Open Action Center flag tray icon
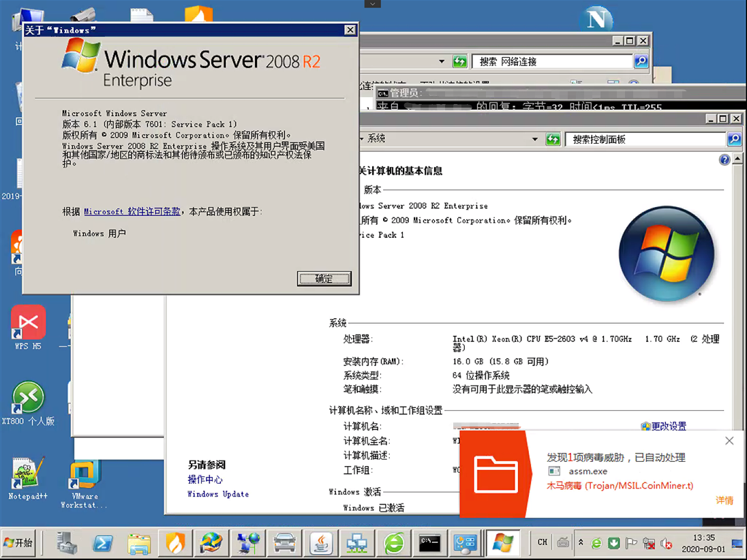Viewport: 747px width, 560px height. [630, 543]
